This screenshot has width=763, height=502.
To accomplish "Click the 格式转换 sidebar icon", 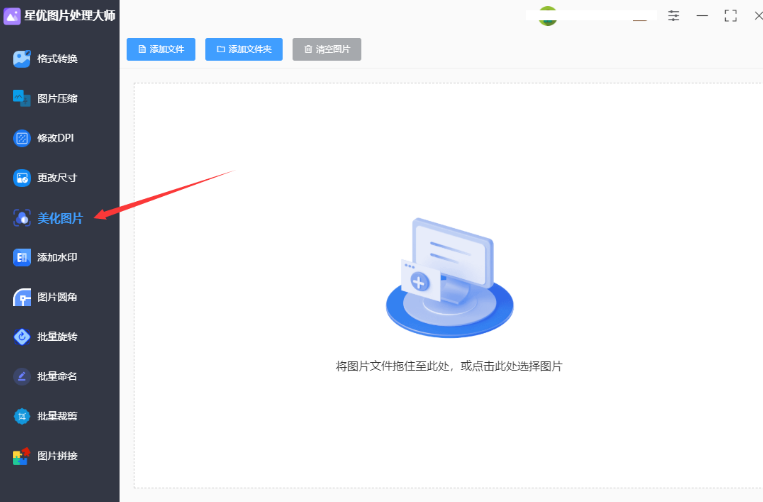I will click(21, 59).
